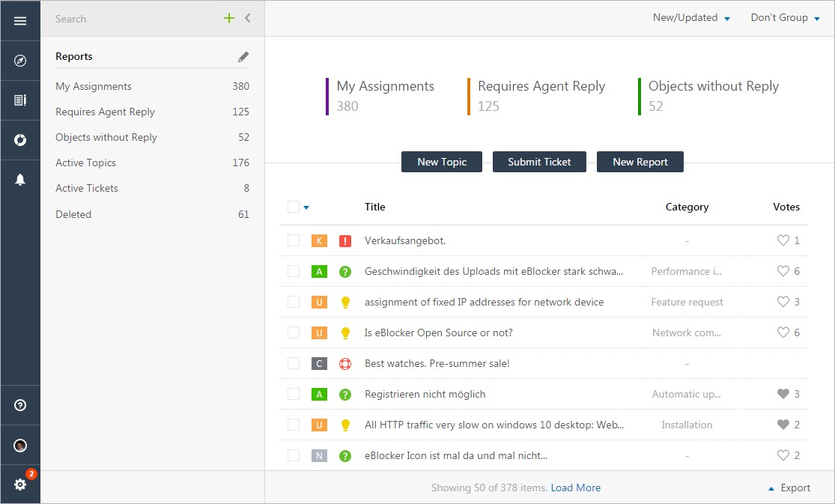Screen dimensions: 835x504
Task: Collapse the sidebar with the chevron near Search
Action: 248,18
